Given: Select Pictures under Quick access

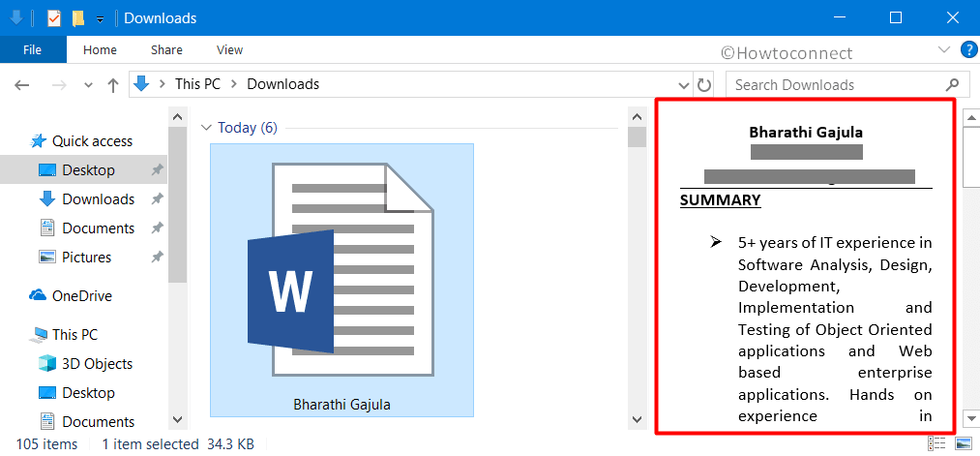Looking at the screenshot, I should (86, 258).
